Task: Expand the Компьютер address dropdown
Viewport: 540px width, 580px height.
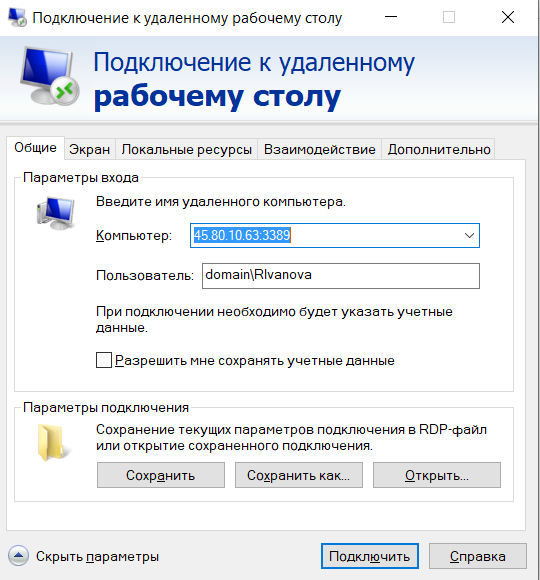Action: click(469, 235)
